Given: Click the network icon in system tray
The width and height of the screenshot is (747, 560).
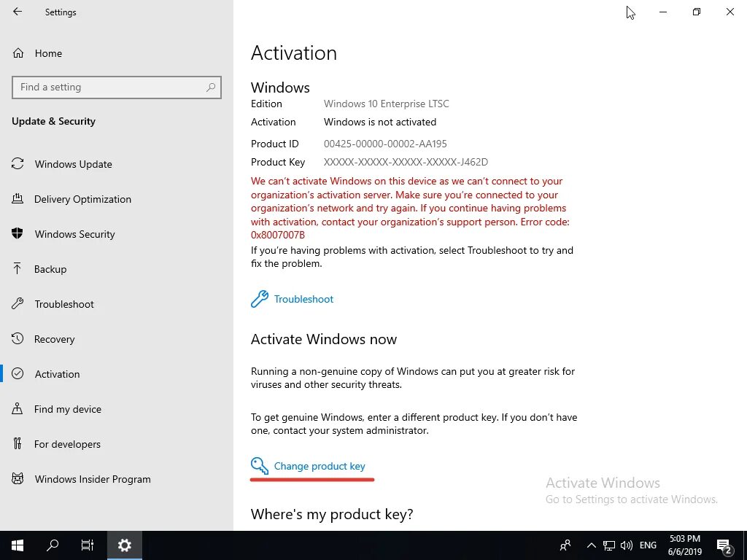Looking at the screenshot, I should coord(609,545).
